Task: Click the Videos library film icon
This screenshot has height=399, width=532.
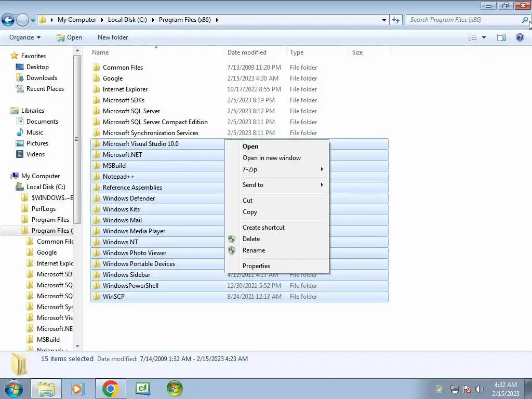Action: (20, 154)
